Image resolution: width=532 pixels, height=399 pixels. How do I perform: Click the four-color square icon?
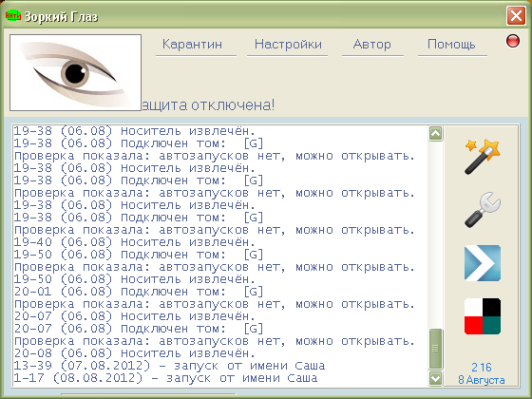coord(483,316)
